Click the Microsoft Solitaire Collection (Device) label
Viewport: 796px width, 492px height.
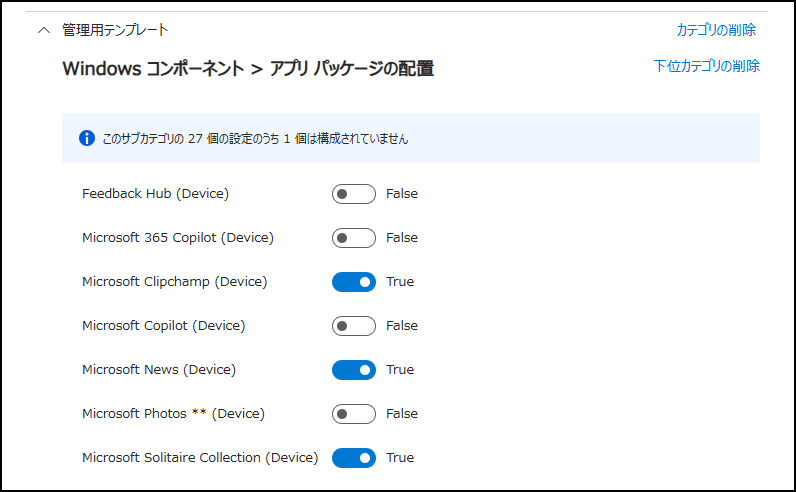coord(200,458)
